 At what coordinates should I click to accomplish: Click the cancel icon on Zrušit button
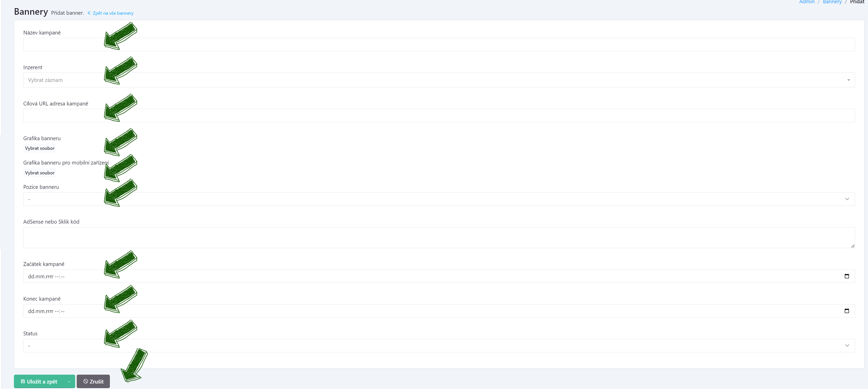(86, 381)
